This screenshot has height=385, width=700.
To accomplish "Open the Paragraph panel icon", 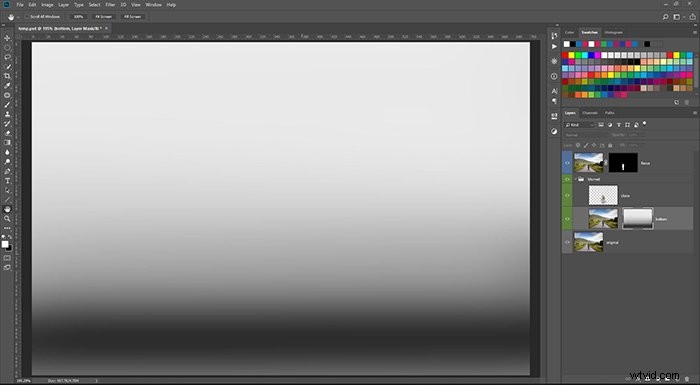I will [554, 101].
